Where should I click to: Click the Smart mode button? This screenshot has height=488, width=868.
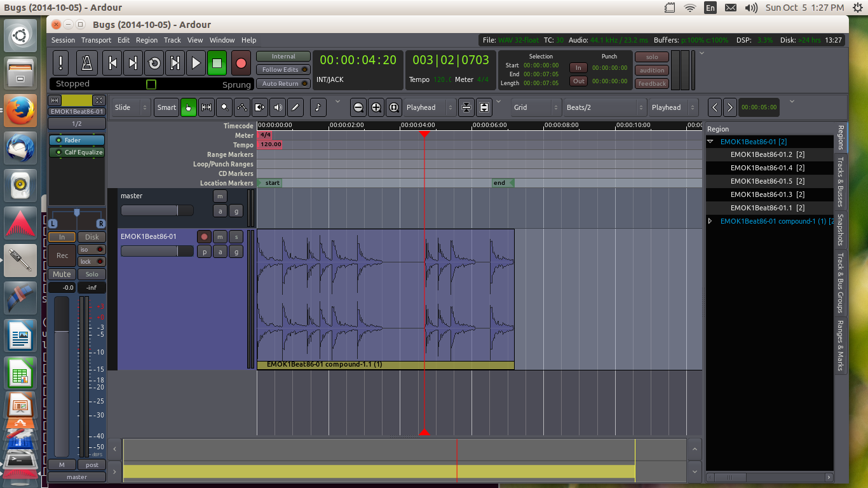coord(166,107)
